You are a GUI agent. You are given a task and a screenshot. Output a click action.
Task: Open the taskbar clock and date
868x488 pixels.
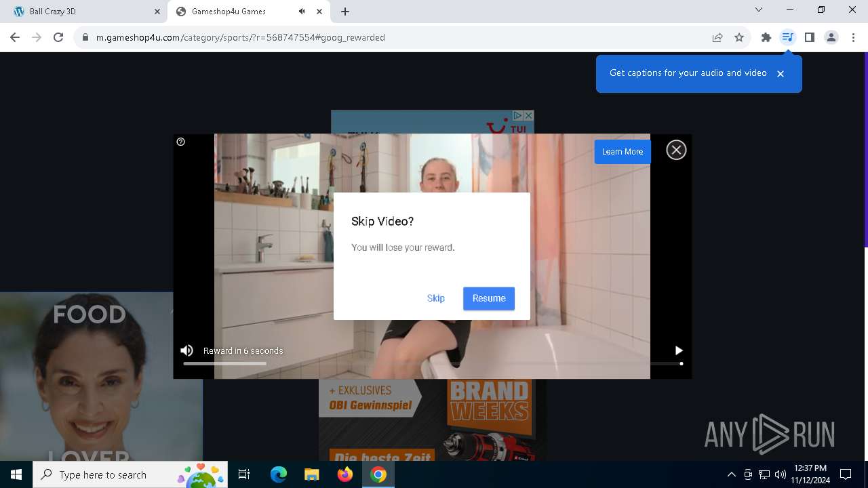[810, 474]
